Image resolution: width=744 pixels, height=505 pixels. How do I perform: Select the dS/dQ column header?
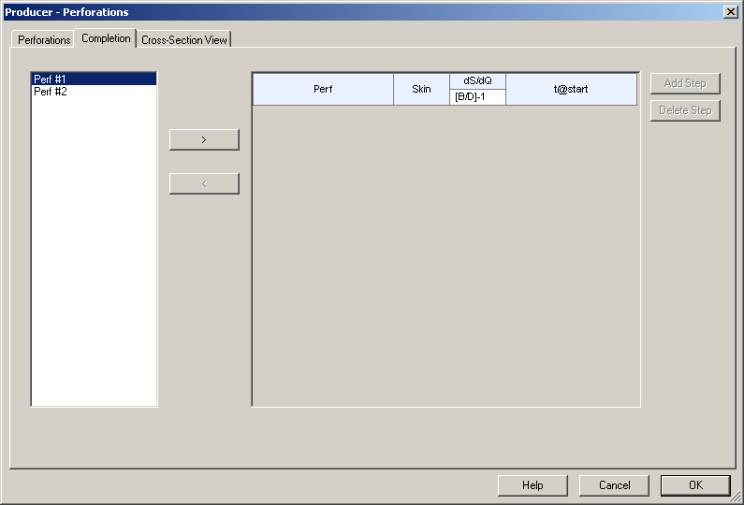point(477,81)
